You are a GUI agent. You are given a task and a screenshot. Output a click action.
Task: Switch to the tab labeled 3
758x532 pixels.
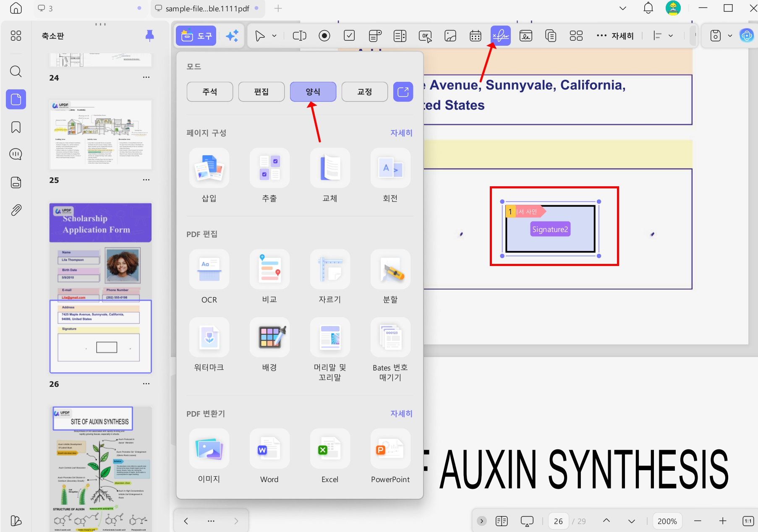pyautogui.click(x=90, y=8)
